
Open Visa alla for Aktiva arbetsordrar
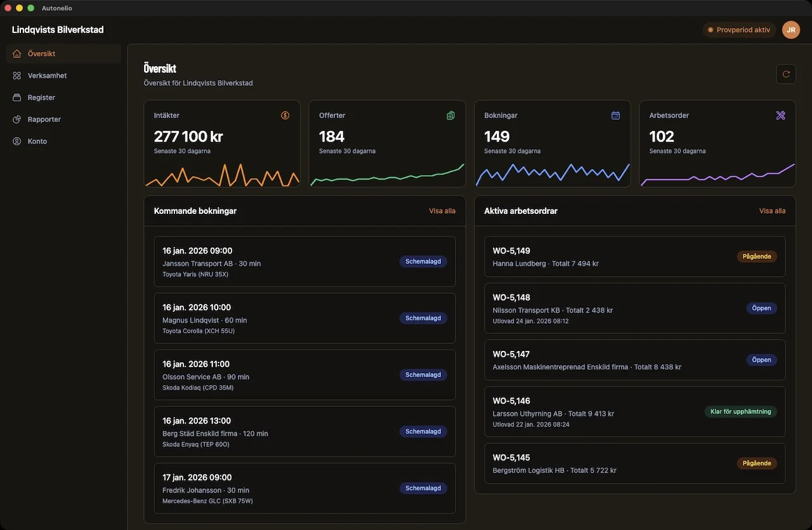[x=772, y=210]
